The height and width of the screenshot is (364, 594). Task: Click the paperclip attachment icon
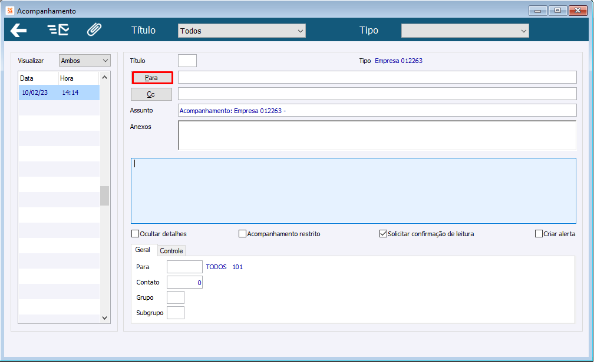click(x=94, y=29)
